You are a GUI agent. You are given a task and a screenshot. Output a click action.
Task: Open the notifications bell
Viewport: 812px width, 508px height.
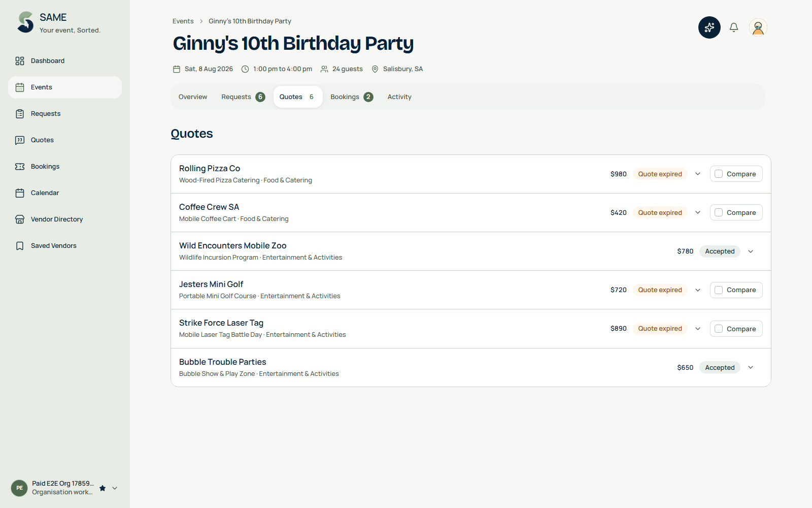pos(734,27)
